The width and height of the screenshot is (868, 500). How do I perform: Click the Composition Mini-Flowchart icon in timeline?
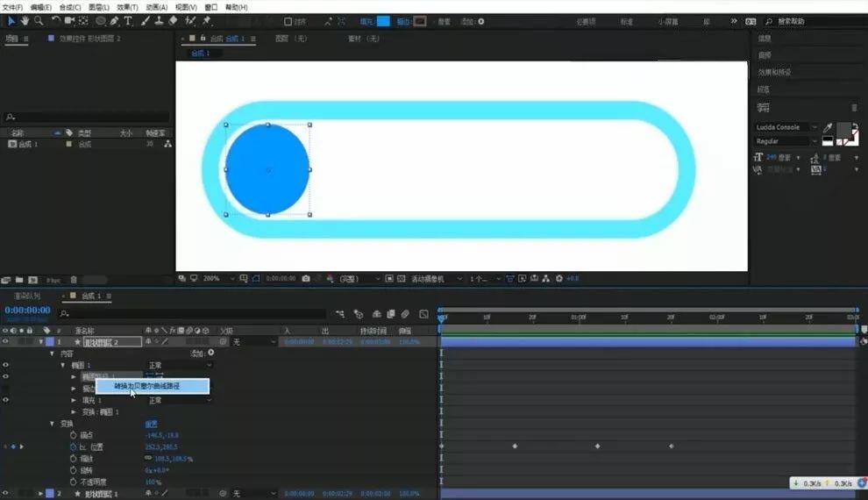point(340,314)
